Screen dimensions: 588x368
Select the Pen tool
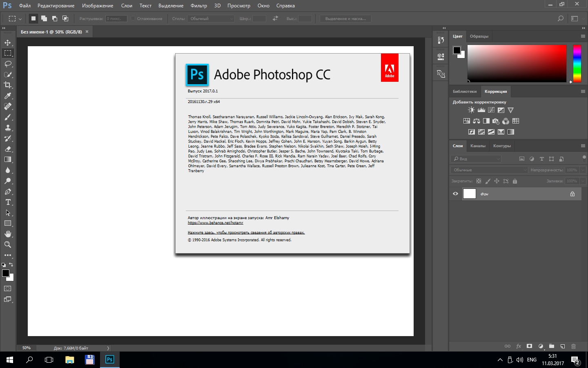[x=8, y=191]
